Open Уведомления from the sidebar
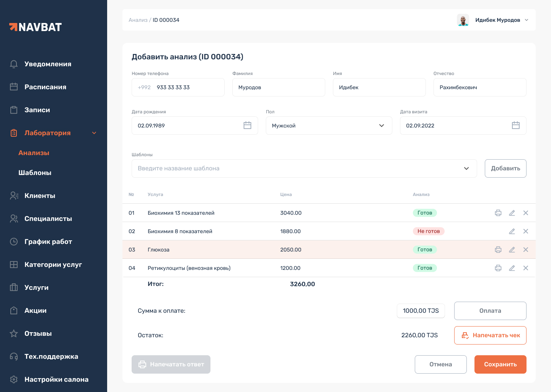The image size is (551, 392). coord(48,64)
